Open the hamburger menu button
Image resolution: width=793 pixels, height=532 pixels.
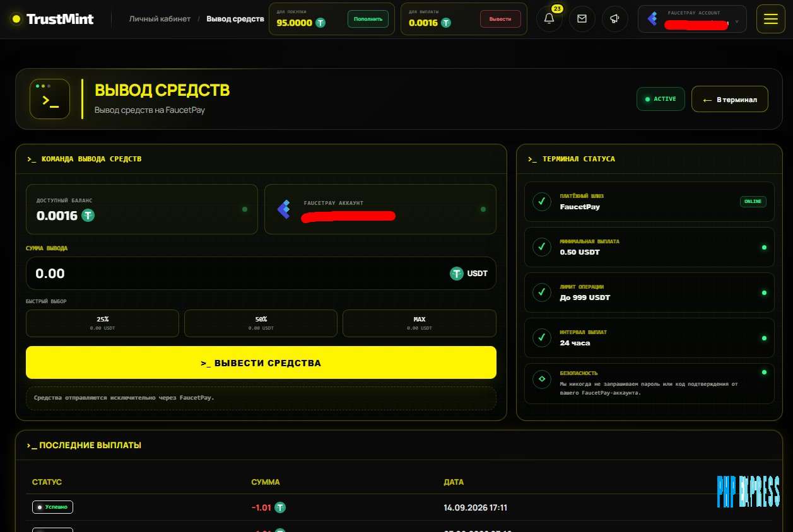[770, 19]
